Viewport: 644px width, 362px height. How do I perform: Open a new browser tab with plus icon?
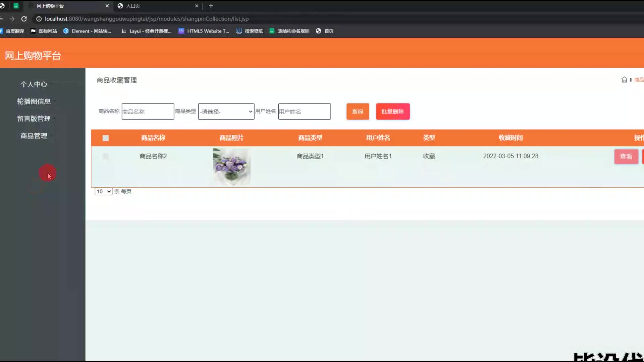(x=211, y=6)
